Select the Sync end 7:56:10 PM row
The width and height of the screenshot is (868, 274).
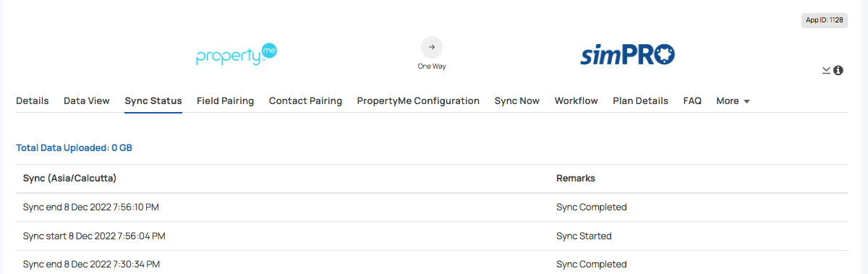point(432,207)
